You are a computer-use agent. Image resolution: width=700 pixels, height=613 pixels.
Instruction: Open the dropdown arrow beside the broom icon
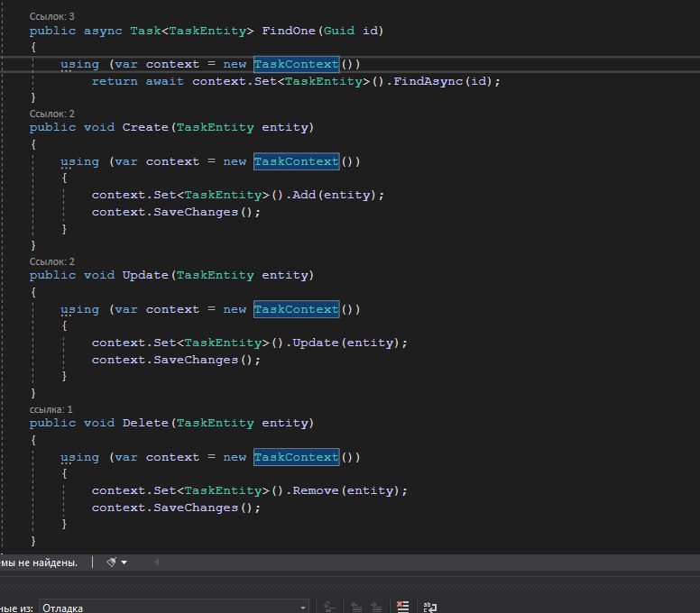(x=124, y=563)
